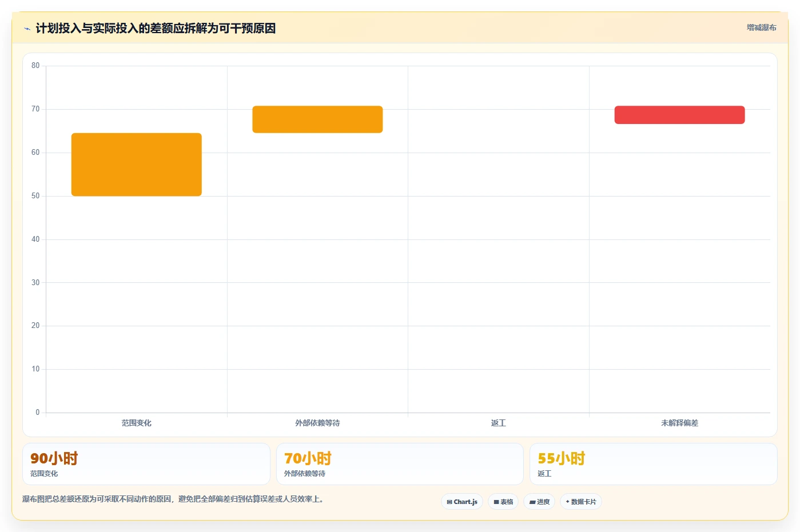The width and height of the screenshot is (800, 532).
Task: Click the y-axis value 70
Action: coord(35,109)
